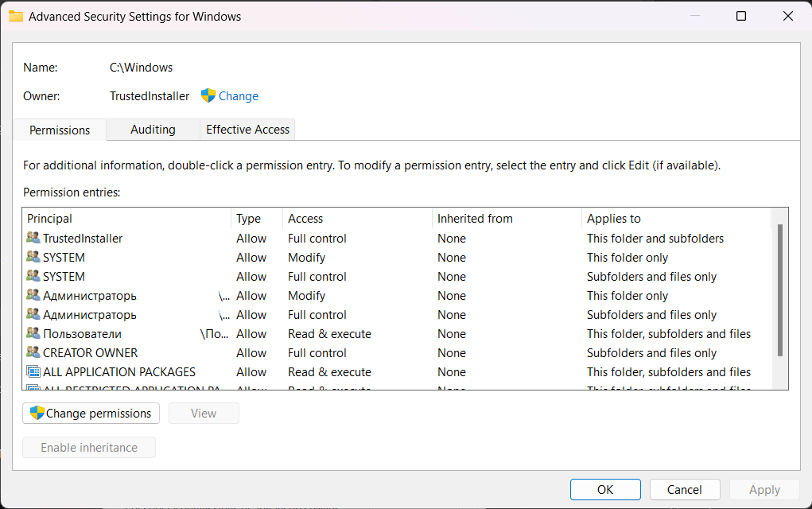This screenshot has width=812, height=509.
Task: Click the Change permissions button
Action: point(91,414)
